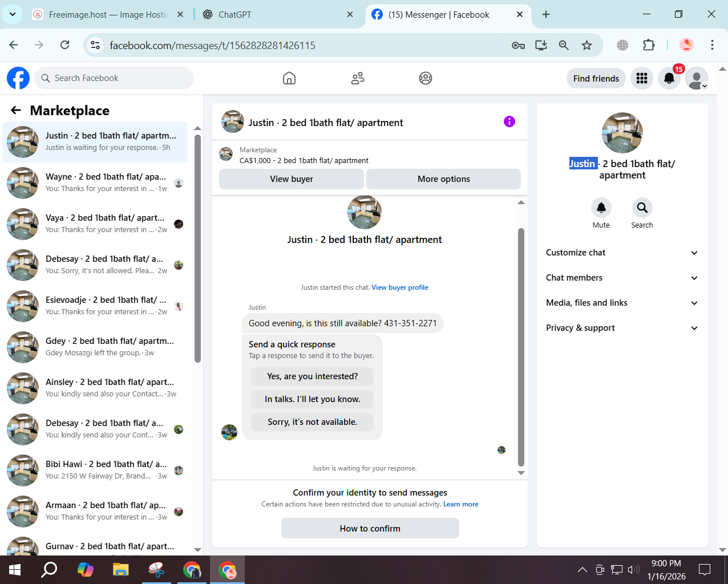Image resolution: width=728 pixels, height=584 pixels.
Task: Expand Media, files and links section
Action: pyautogui.click(x=622, y=303)
